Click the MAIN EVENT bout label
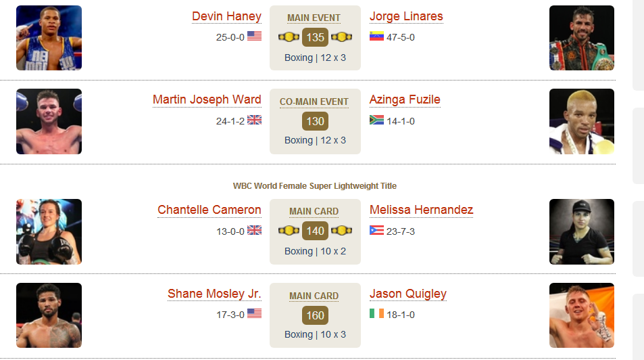 coord(314,18)
